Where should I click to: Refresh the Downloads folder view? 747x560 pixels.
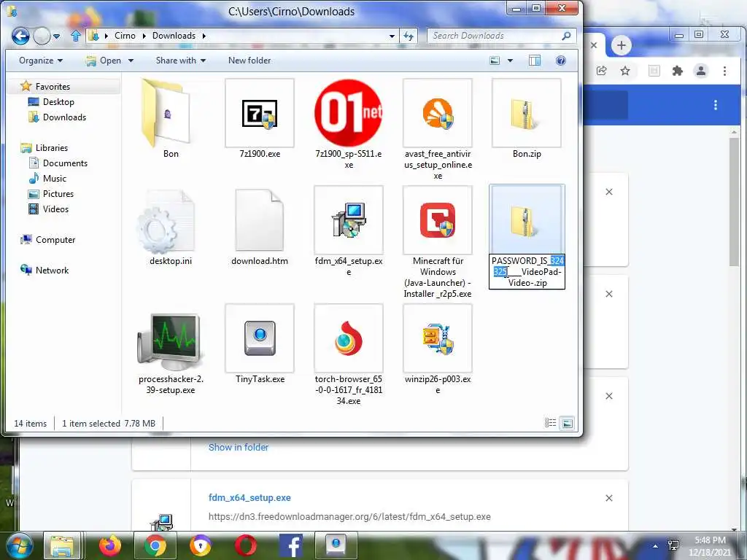click(x=409, y=36)
